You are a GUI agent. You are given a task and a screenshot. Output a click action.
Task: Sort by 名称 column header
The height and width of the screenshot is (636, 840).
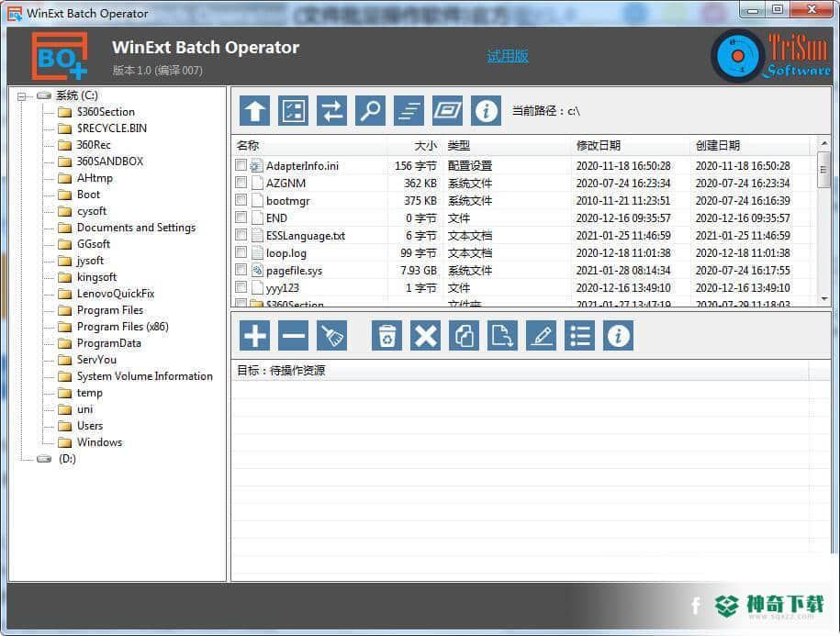click(x=248, y=145)
